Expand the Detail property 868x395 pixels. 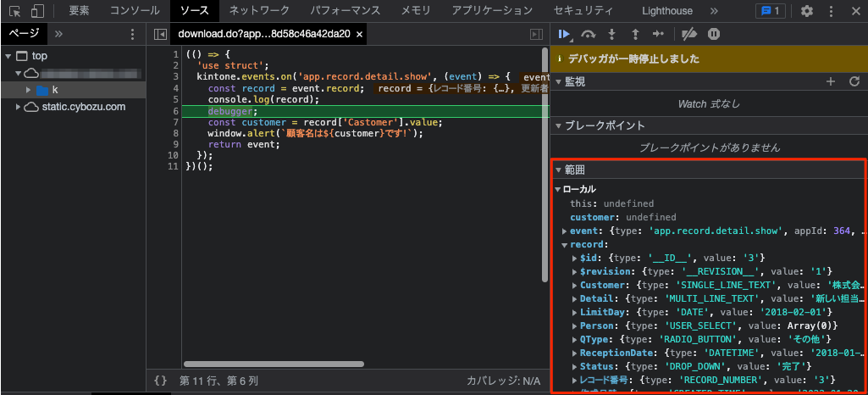click(575, 298)
